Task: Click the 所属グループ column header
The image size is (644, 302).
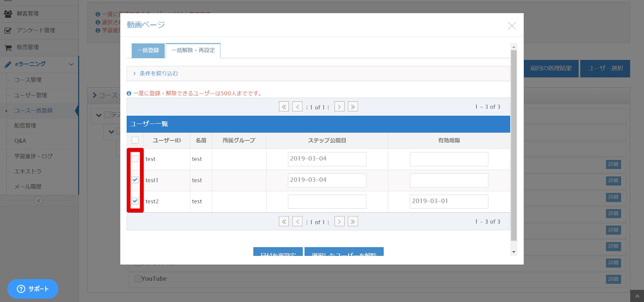Action: tap(239, 140)
